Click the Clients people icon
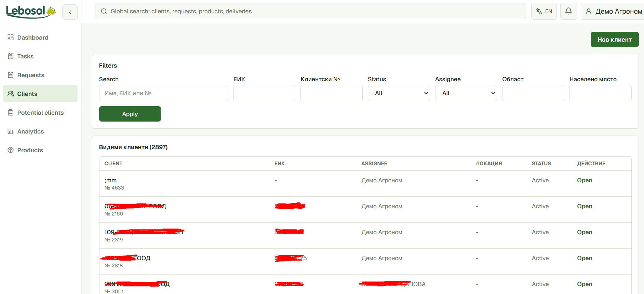The image size is (644, 294). click(11, 94)
